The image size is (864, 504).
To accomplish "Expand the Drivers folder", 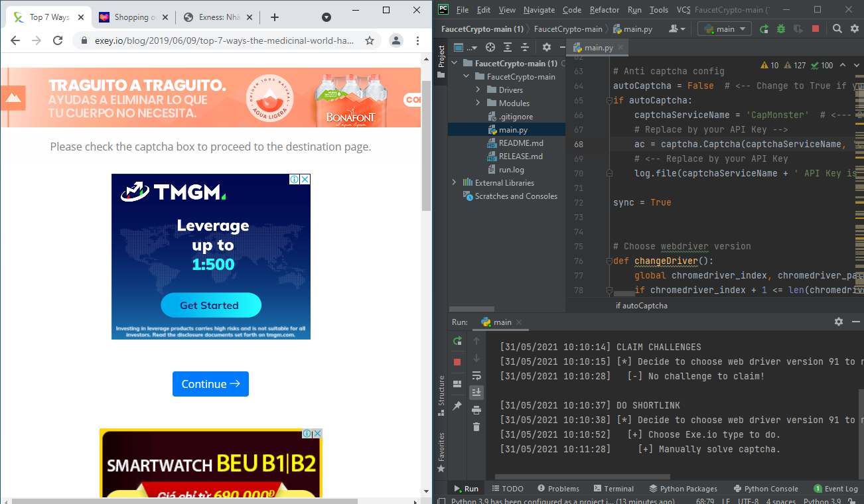I will click(478, 90).
